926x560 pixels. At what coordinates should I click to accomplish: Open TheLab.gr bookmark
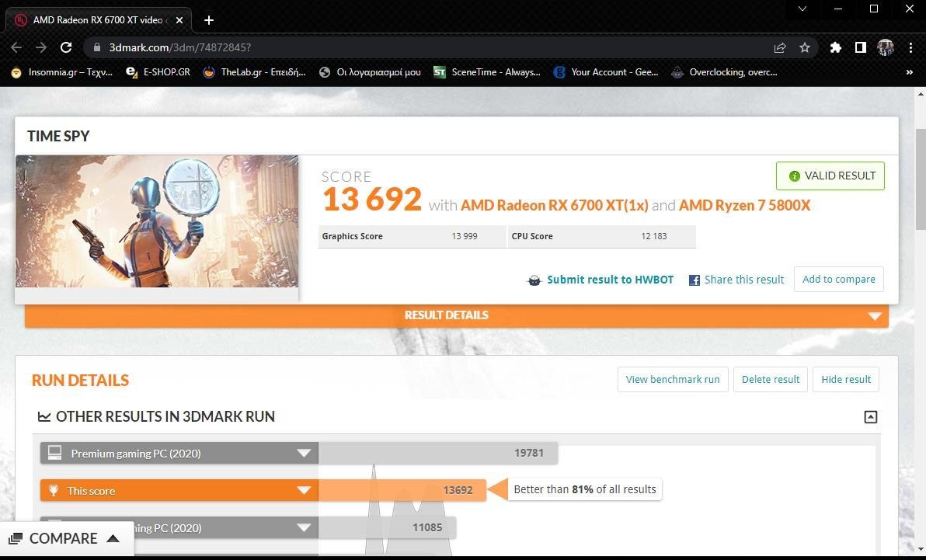point(255,72)
